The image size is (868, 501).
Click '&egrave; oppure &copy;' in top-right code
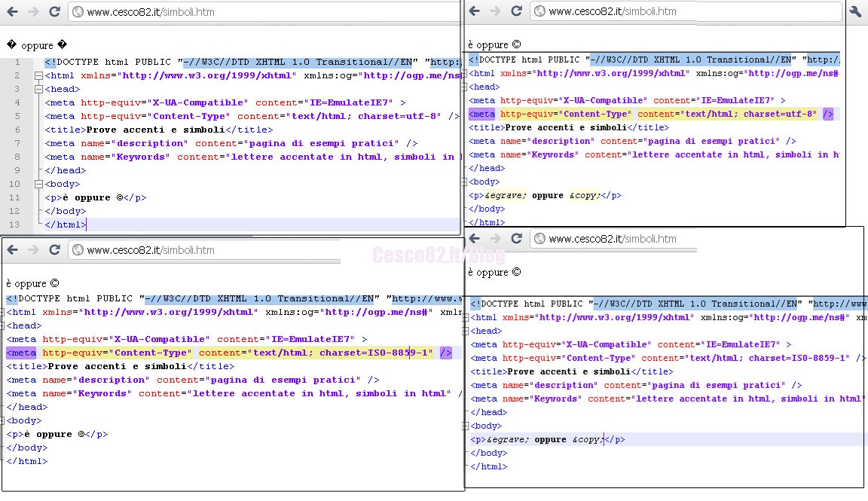(542, 195)
